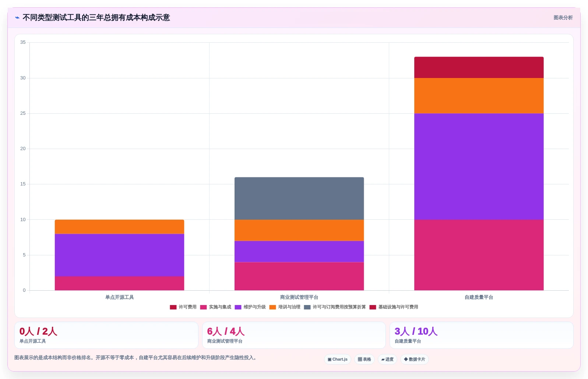Viewport: 588px width, 379px height.
Task: Open the 图表分析 label at top right
Action: [563, 18]
